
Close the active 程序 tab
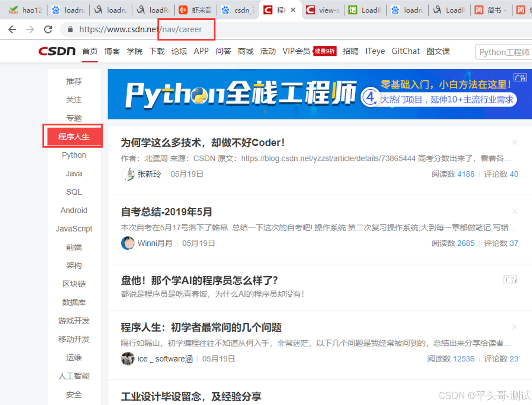293,10
